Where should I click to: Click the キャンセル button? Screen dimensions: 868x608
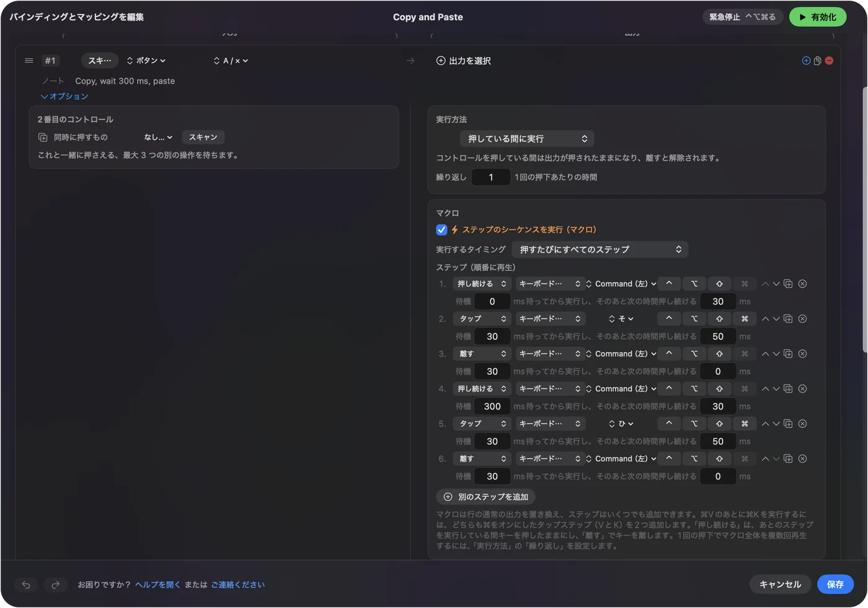(x=780, y=584)
